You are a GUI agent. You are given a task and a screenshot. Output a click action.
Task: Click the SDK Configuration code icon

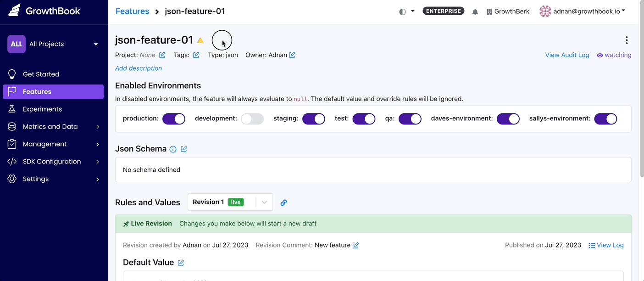tap(12, 161)
